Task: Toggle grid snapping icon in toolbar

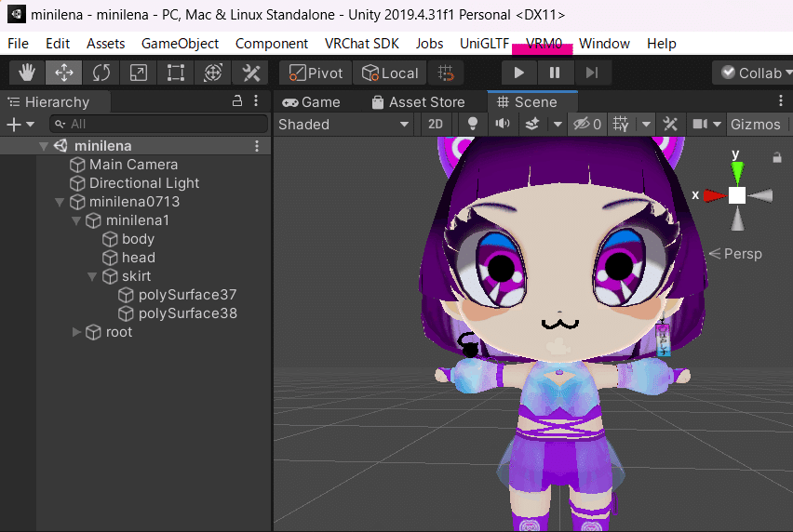Action: point(446,73)
